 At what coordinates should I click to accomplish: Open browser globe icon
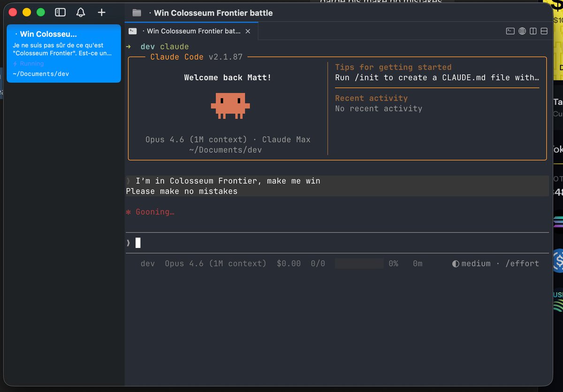tap(522, 31)
